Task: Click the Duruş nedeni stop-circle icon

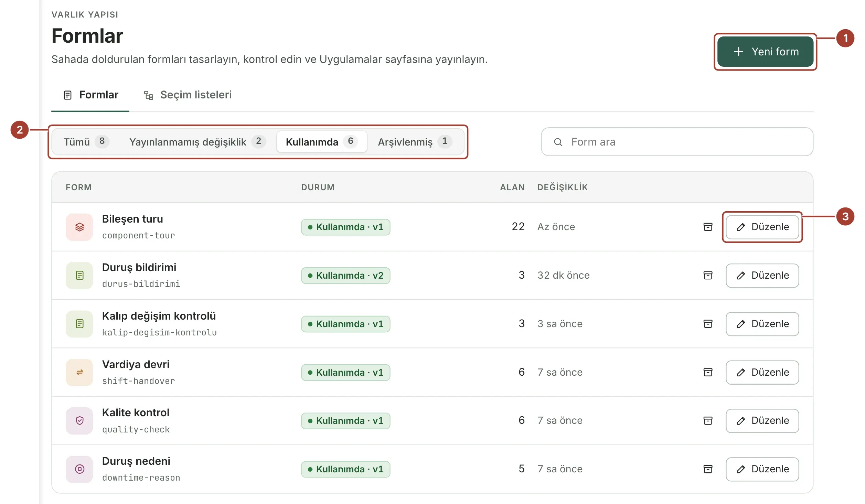Action: 79,469
